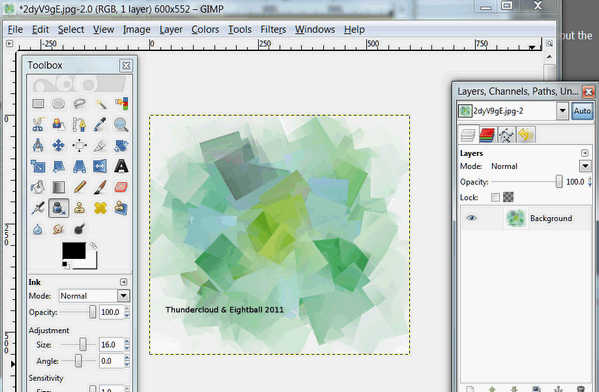
Task: Select the Shear tool
Action: coord(58,166)
